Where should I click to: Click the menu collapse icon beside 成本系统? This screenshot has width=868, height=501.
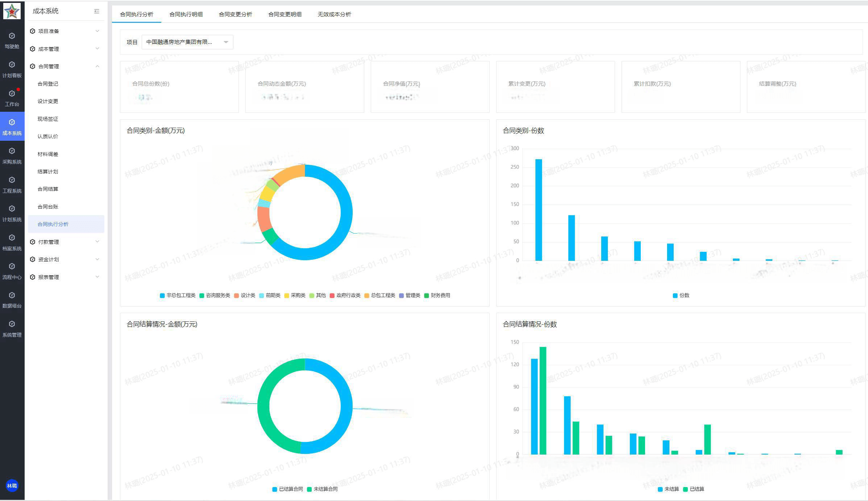point(96,11)
